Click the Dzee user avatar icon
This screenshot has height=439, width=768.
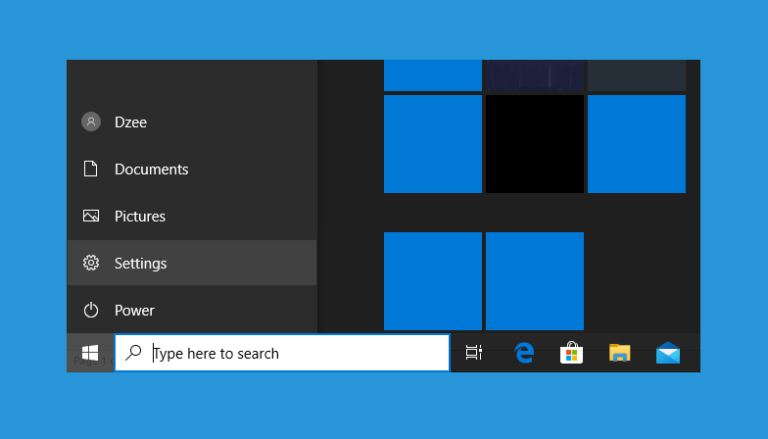point(91,122)
